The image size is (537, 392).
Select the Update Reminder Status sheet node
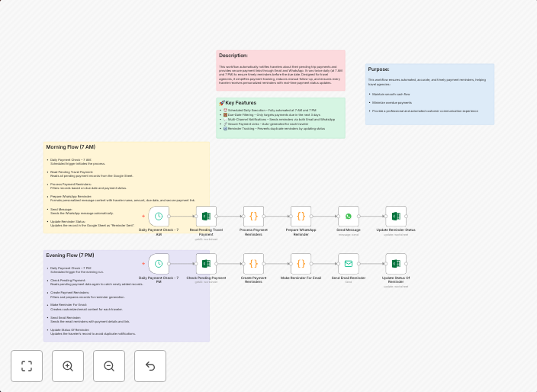(x=396, y=217)
